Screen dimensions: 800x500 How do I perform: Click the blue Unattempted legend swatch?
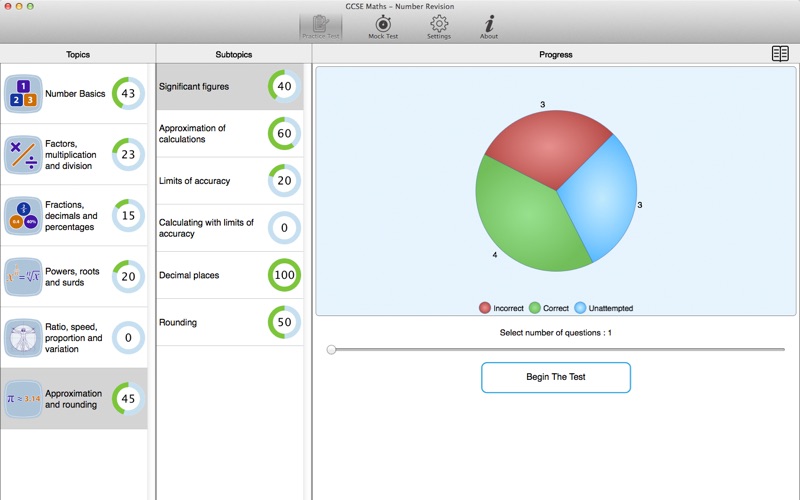pyautogui.click(x=580, y=308)
